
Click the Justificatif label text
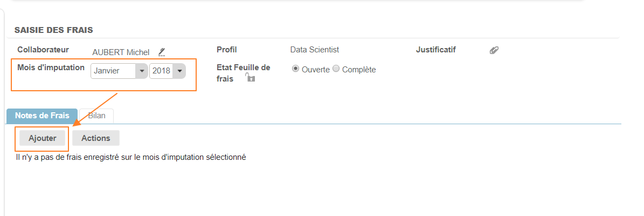tap(435, 50)
